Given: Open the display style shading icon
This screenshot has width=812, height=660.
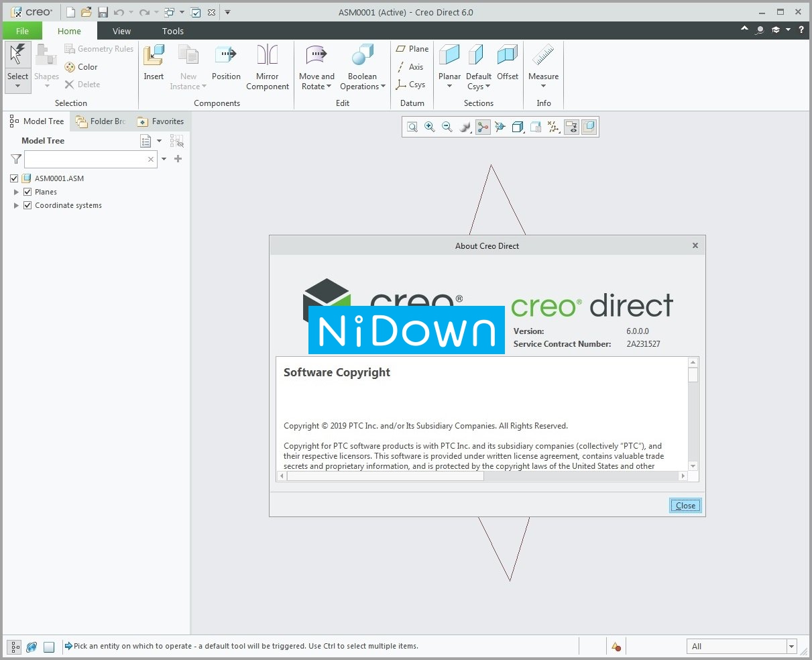Looking at the screenshot, I should pos(465,127).
